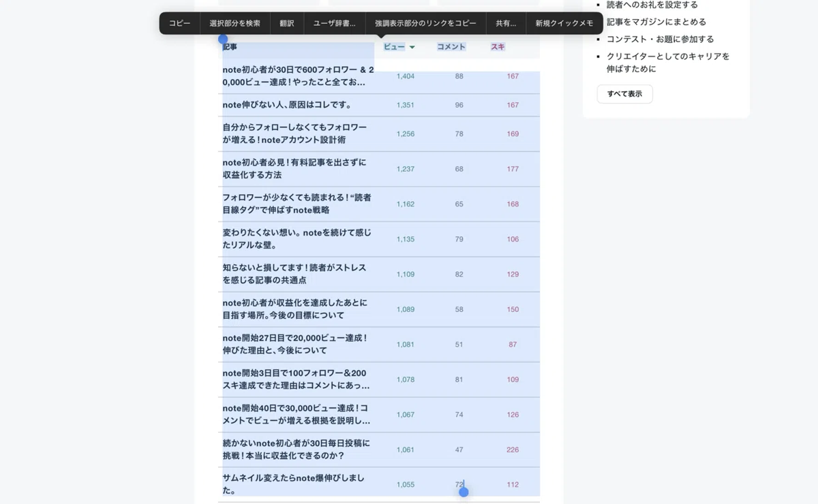Screen dimensions: 818x504
Task: Click comment count 65 for 読者目線タグ row
Action: pos(459,204)
